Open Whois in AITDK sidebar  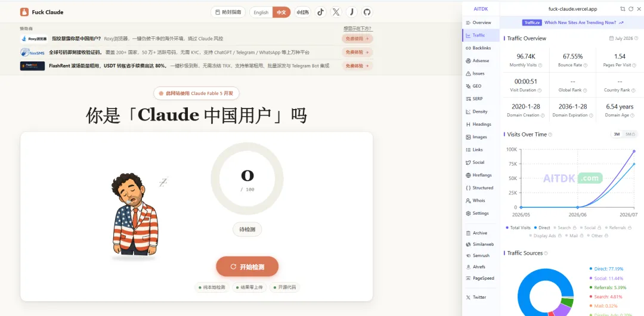(x=481, y=201)
